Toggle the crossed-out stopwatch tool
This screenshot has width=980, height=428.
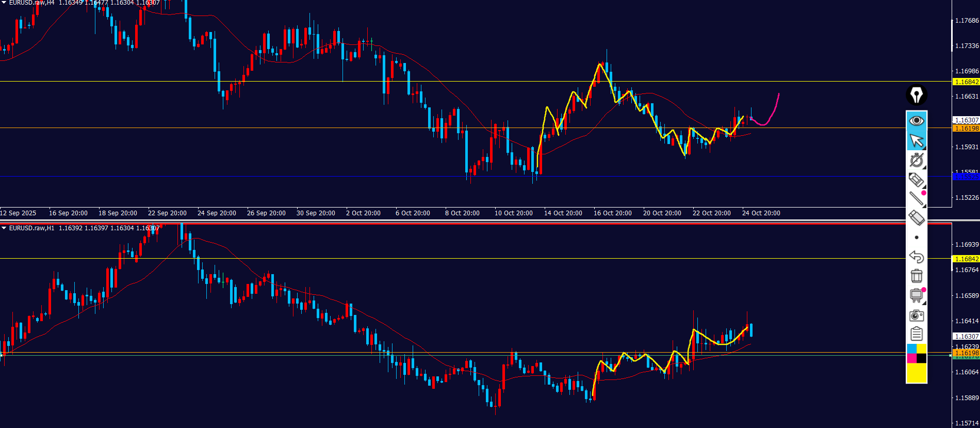917,160
